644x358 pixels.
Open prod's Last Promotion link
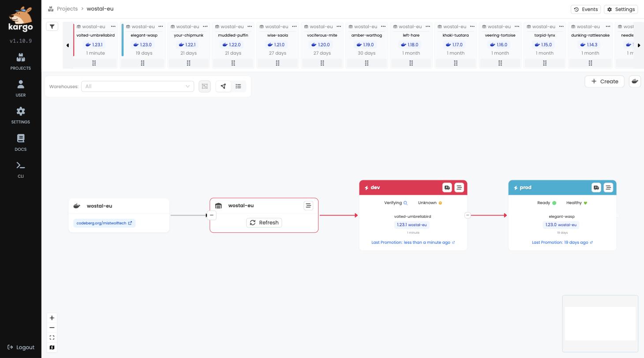562,242
